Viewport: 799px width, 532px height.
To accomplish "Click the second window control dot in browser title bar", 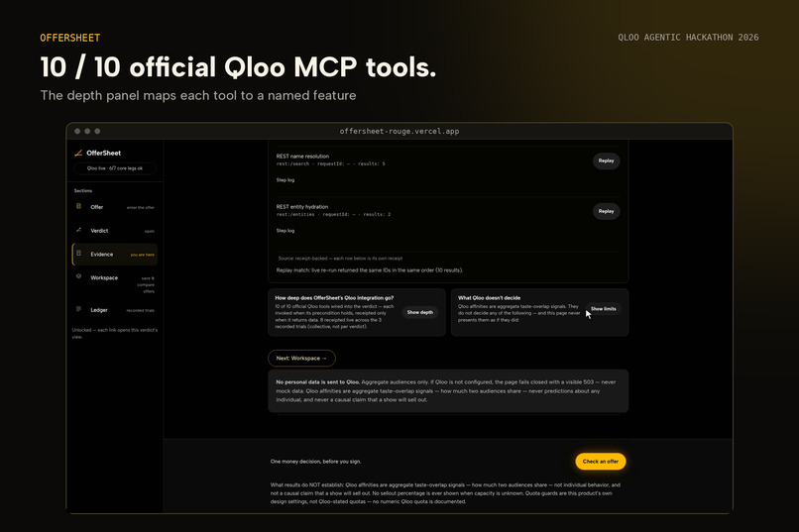I will coord(87,132).
